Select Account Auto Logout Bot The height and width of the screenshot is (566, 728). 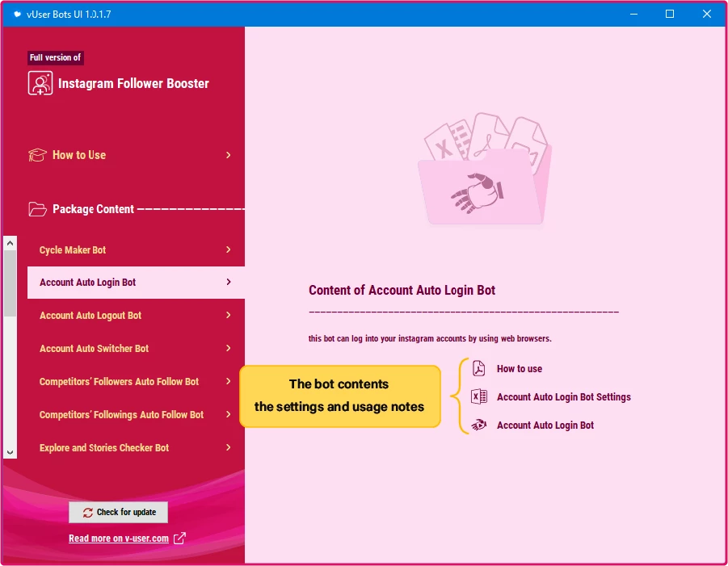coord(136,315)
